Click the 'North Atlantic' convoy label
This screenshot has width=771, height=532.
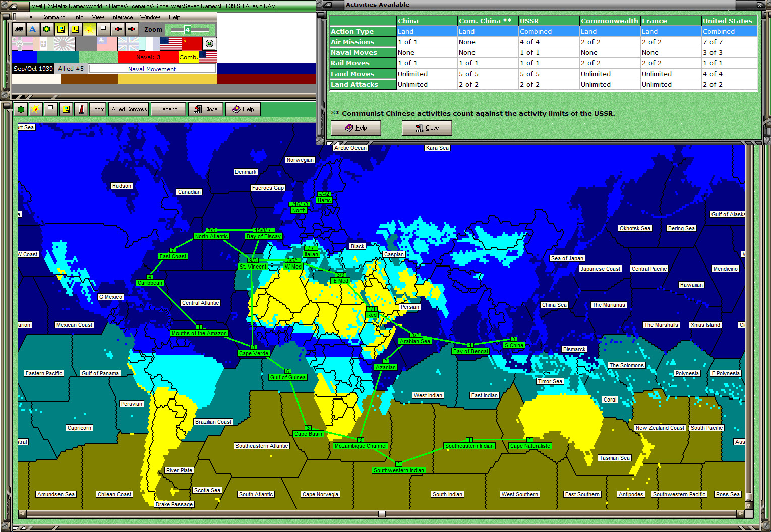[x=212, y=236]
